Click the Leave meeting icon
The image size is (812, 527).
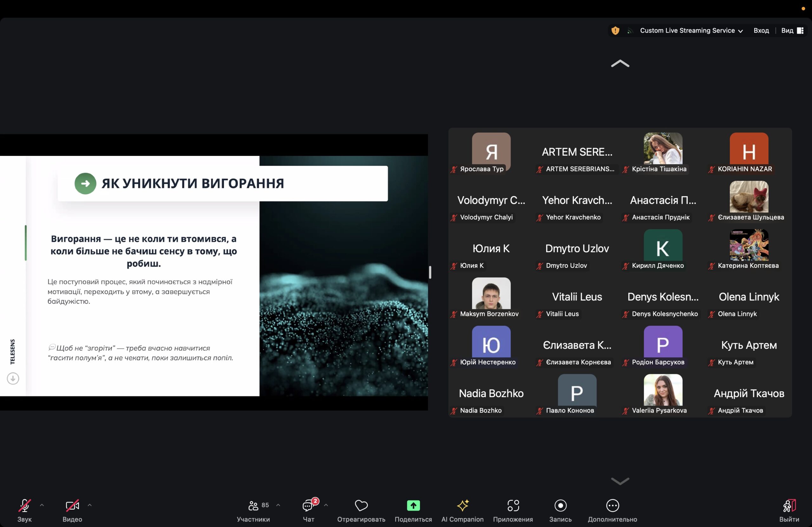[x=789, y=505]
